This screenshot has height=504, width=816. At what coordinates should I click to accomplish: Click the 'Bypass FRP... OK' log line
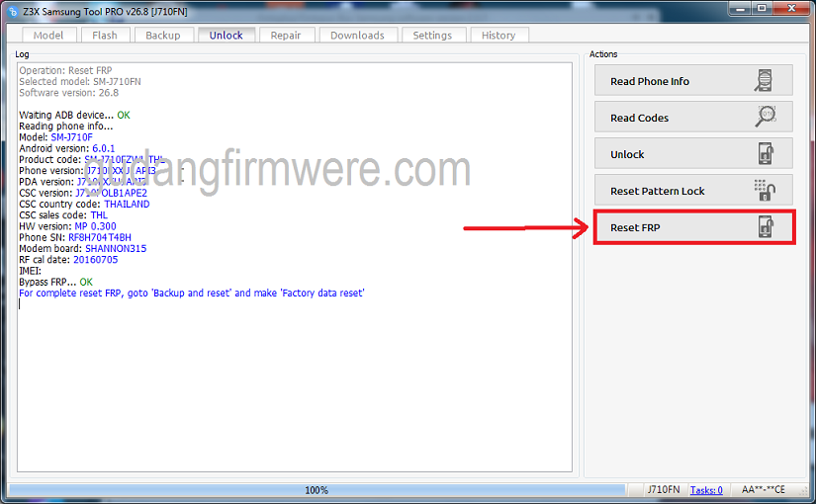coord(55,282)
